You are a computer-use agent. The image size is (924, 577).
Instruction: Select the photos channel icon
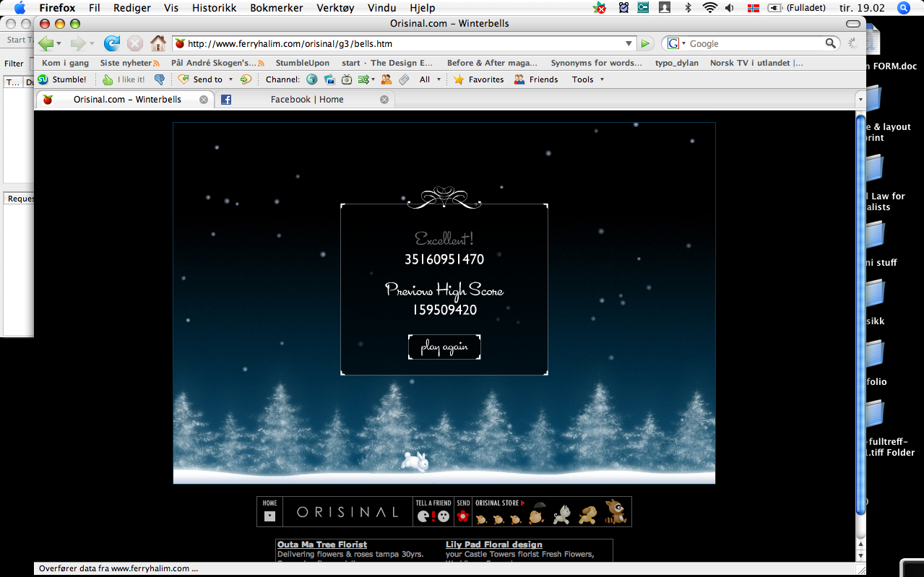[x=329, y=79]
